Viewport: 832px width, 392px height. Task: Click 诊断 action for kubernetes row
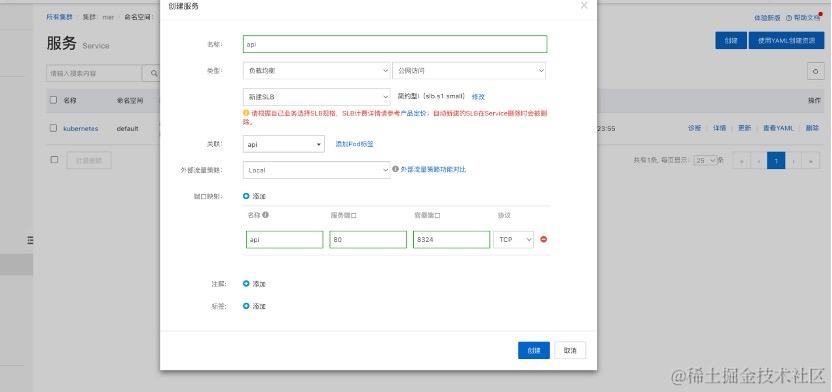[x=695, y=128]
